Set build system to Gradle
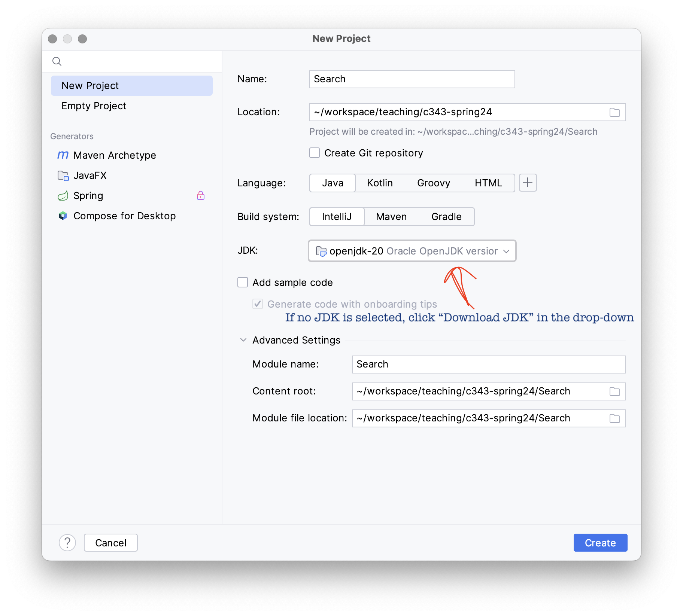Screen dimensions: 683x616 [x=446, y=216]
